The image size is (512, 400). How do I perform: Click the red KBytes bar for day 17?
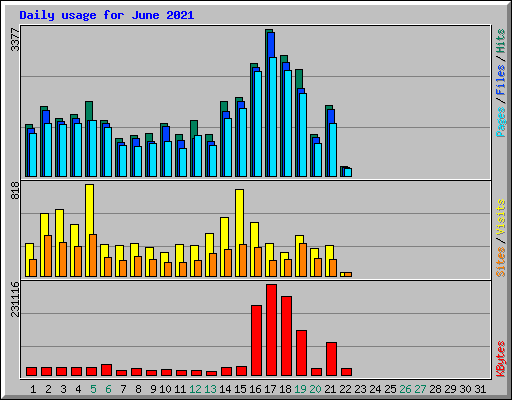tap(271, 330)
